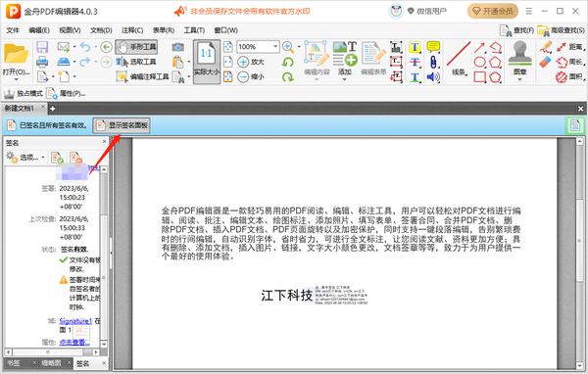Take a snapshot with the camera icon
This screenshot has width=588, height=374.
click(x=178, y=47)
